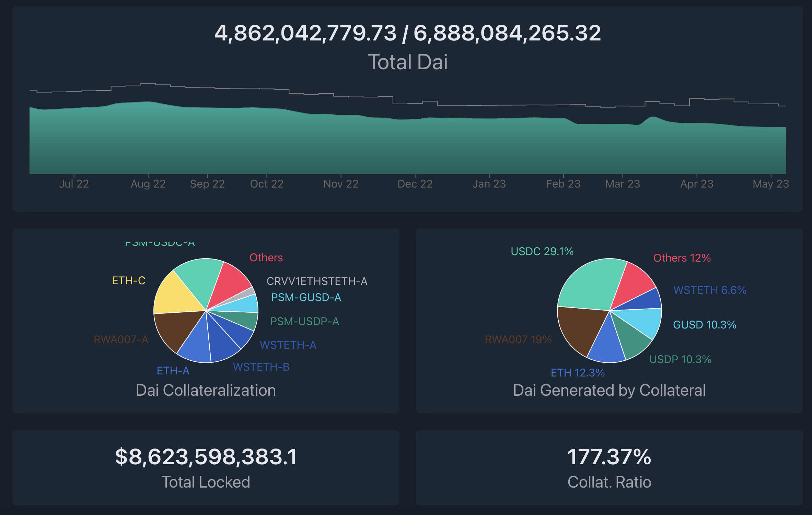Screen dimensions: 812x515
Task: Click the Total Dai heading value
Action: [407, 33]
